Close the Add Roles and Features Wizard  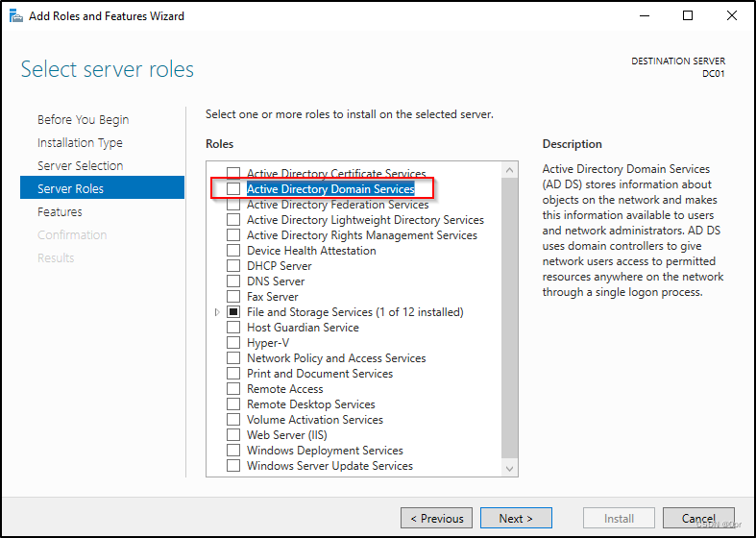pyautogui.click(x=731, y=16)
